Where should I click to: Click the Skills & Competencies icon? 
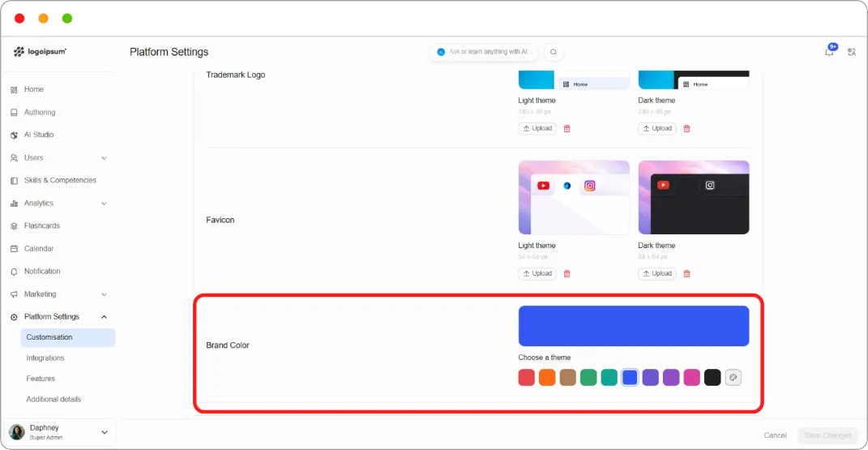14,181
